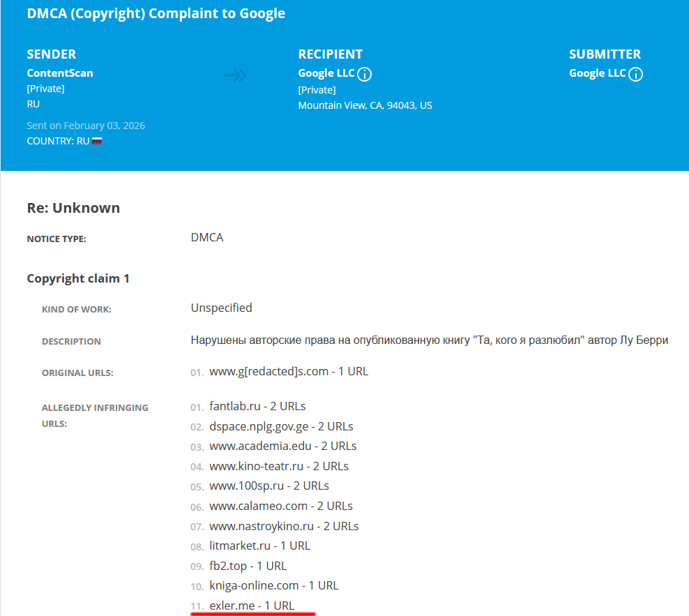Click the fb2.top 1 URL entry
The image size is (689, 616).
[248, 566]
